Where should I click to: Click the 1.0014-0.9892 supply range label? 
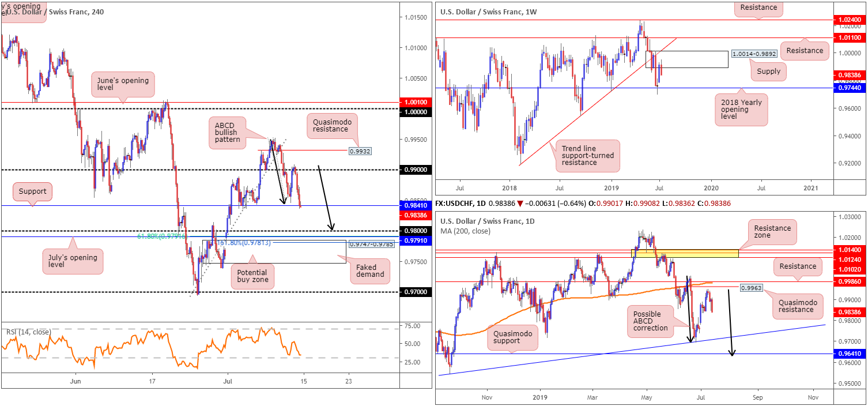click(x=755, y=54)
